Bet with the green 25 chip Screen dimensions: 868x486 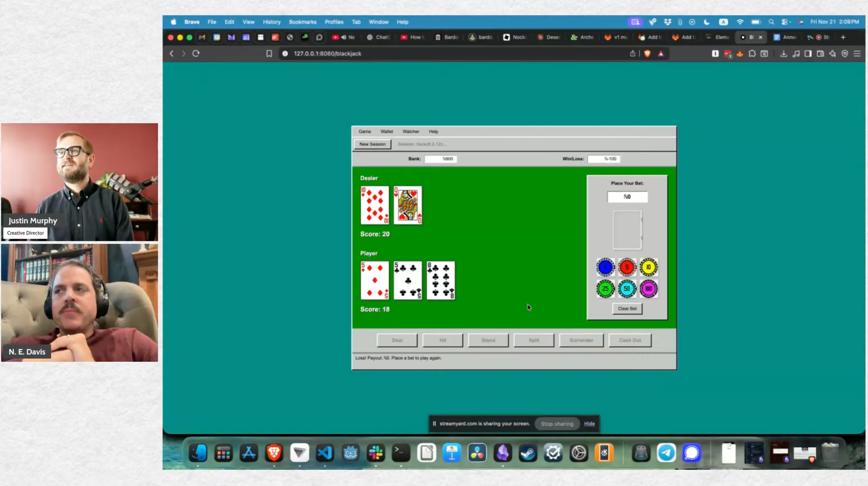click(x=605, y=289)
